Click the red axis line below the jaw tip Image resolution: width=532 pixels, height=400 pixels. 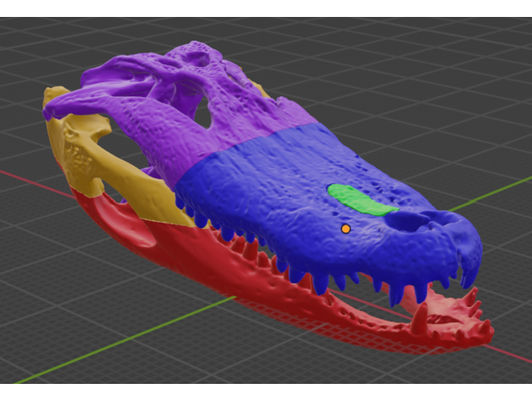[x=508, y=356]
